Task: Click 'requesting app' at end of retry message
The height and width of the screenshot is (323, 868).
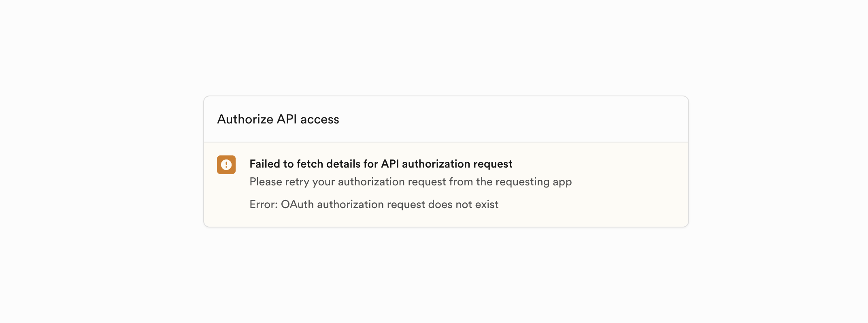Action: pyautogui.click(x=533, y=182)
